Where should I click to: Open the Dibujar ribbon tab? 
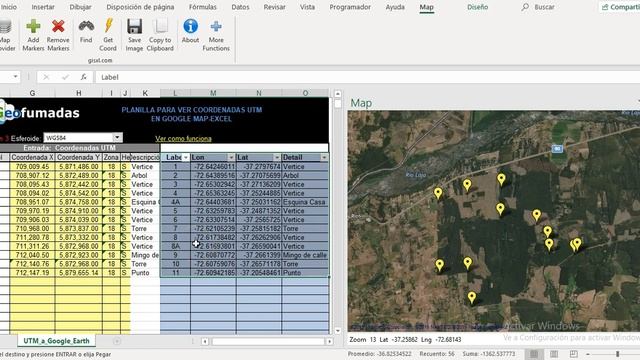point(80,7)
